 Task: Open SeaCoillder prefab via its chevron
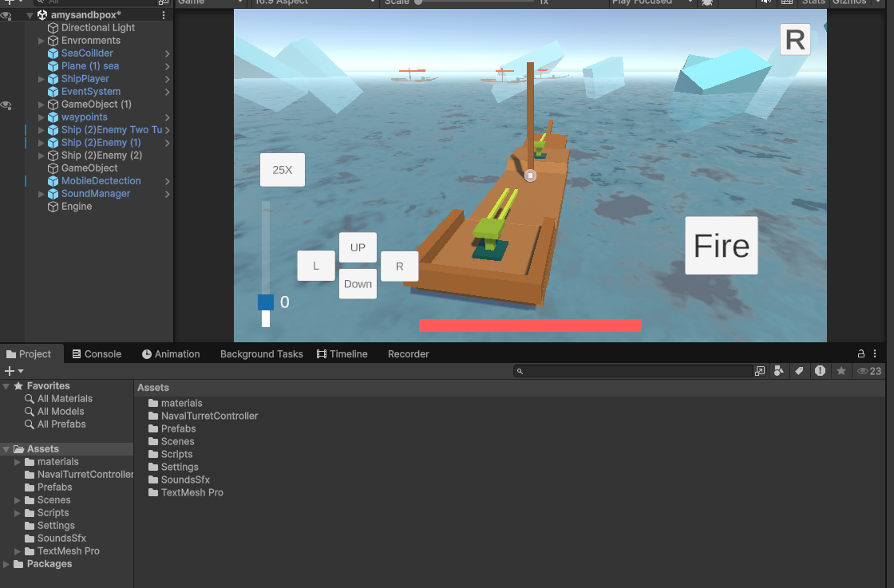pyautogui.click(x=167, y=53)
